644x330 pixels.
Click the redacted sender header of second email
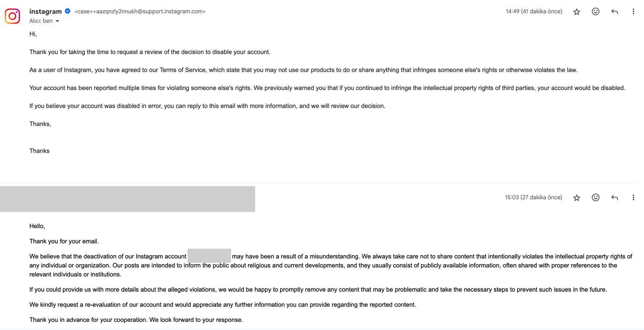[128, 199]
